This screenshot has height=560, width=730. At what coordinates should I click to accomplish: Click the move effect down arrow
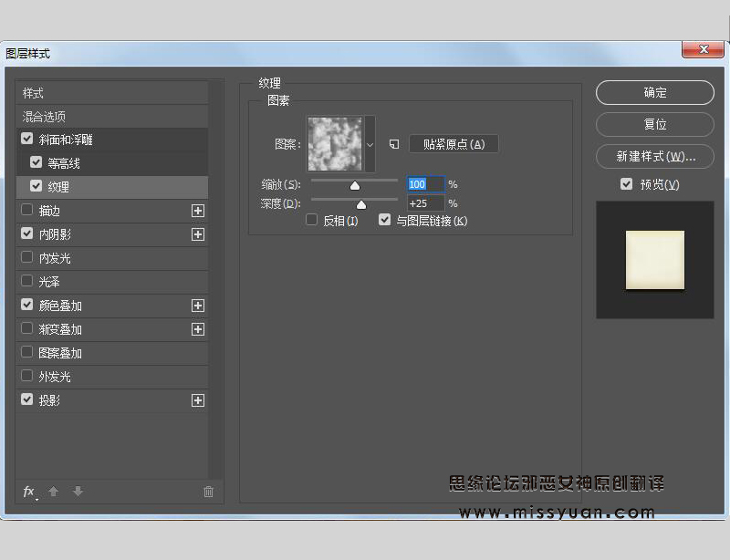click(x=78, y=492)
